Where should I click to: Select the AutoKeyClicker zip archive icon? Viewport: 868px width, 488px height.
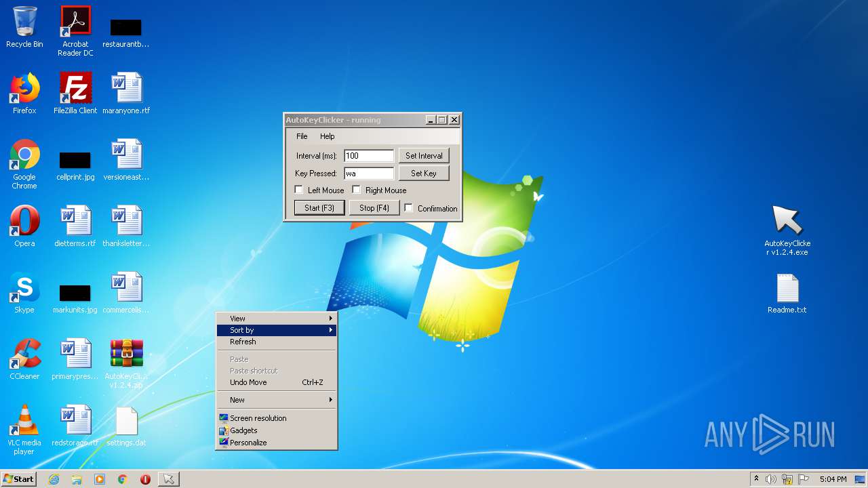pos(126,364)
